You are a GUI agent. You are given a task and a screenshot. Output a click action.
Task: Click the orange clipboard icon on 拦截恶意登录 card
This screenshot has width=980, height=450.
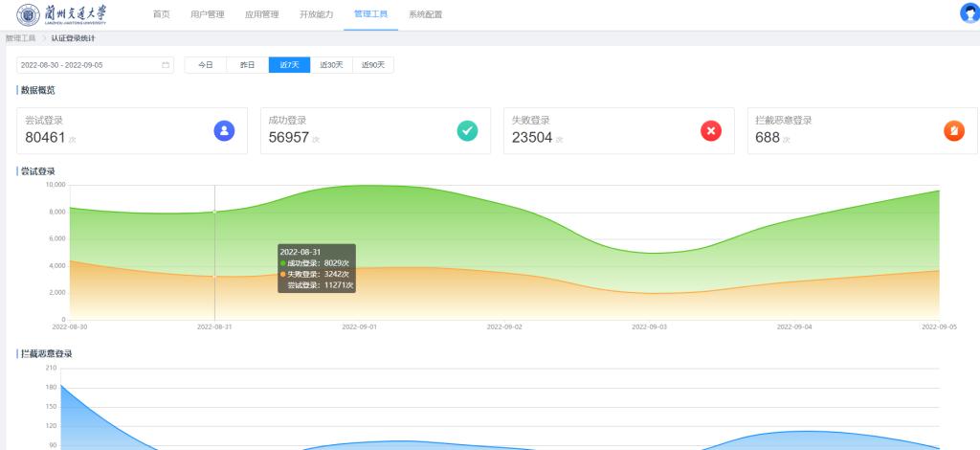954,130
